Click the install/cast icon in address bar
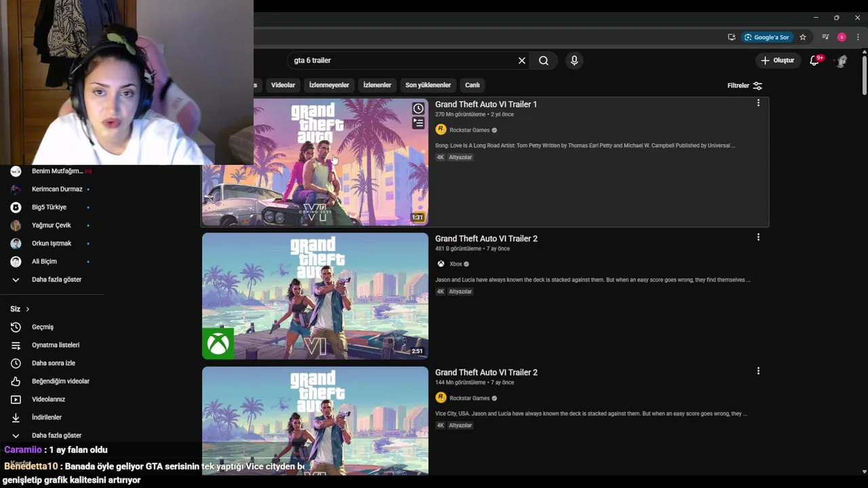The image size is (868, 488). pos(731,37)
